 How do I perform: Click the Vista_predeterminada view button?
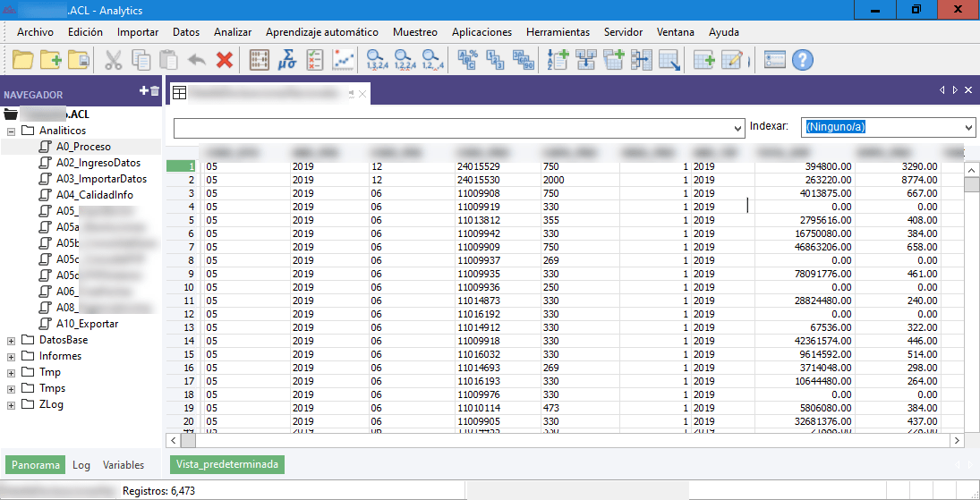pyautogui.click(x=227, y=464)
